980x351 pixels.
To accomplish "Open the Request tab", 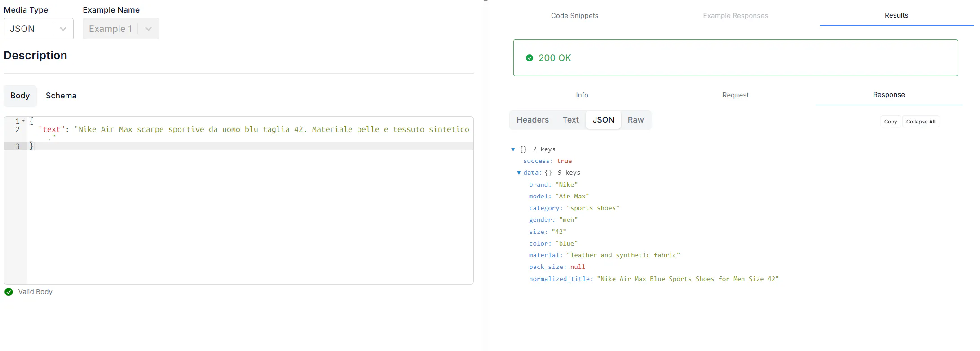I will coord(735,95).
